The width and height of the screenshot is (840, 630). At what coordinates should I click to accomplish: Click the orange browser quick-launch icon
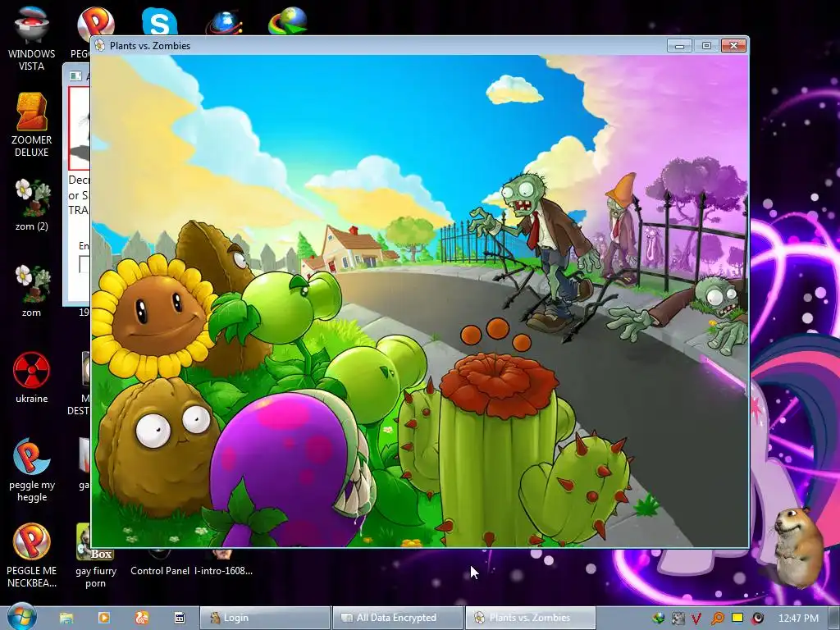(x=141, y=618)
